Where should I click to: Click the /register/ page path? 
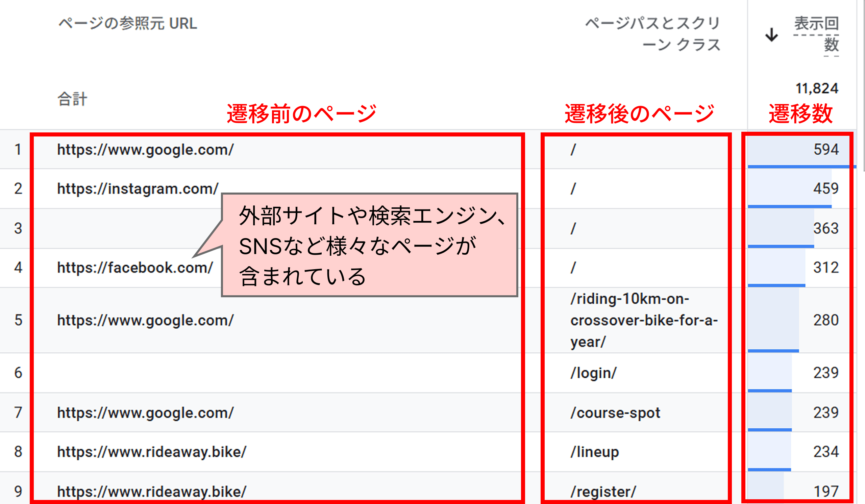point(603,492)
